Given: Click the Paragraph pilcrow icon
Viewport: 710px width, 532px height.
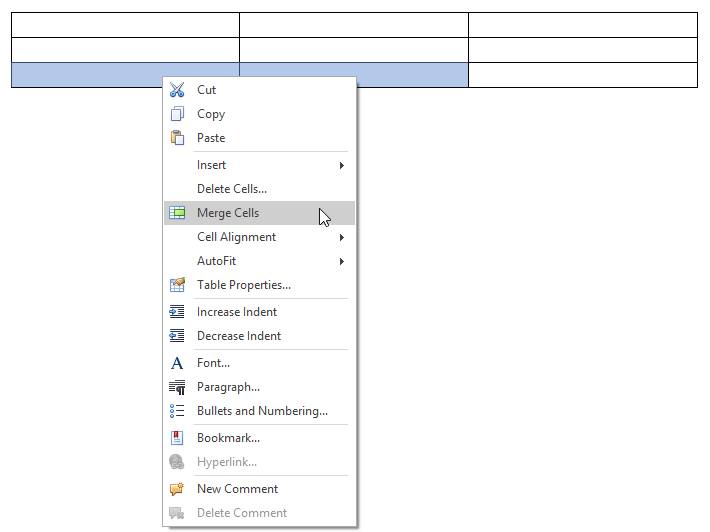Looking at the screenshot, I should pos(177,387).
